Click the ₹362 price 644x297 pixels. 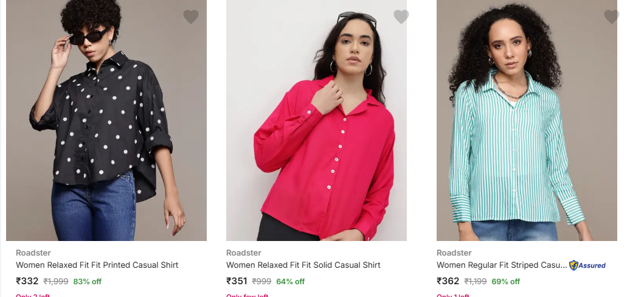tap(448, 281)
